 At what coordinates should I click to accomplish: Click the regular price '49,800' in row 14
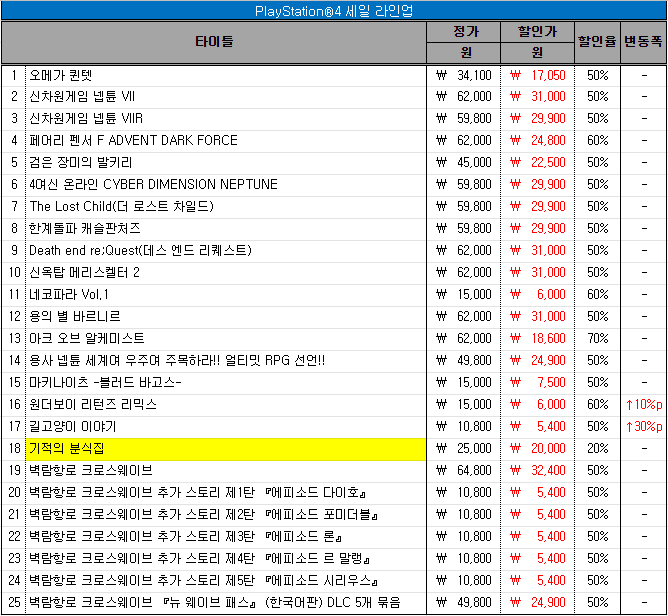[474, 361]
